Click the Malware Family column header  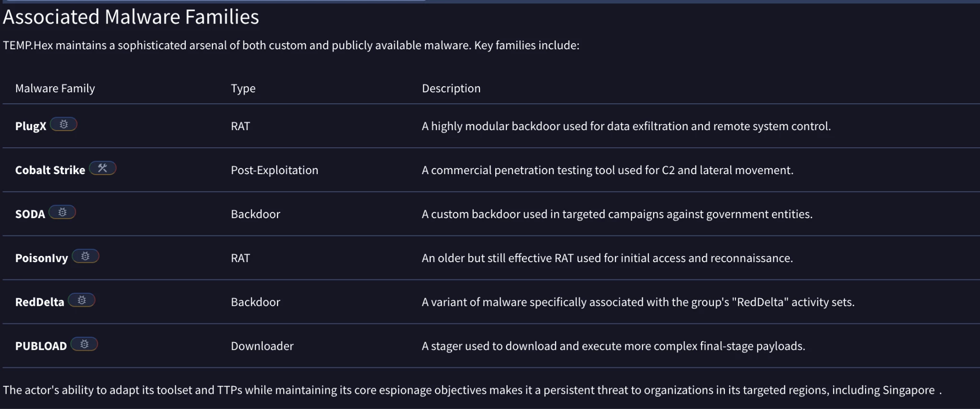point(55,88)
